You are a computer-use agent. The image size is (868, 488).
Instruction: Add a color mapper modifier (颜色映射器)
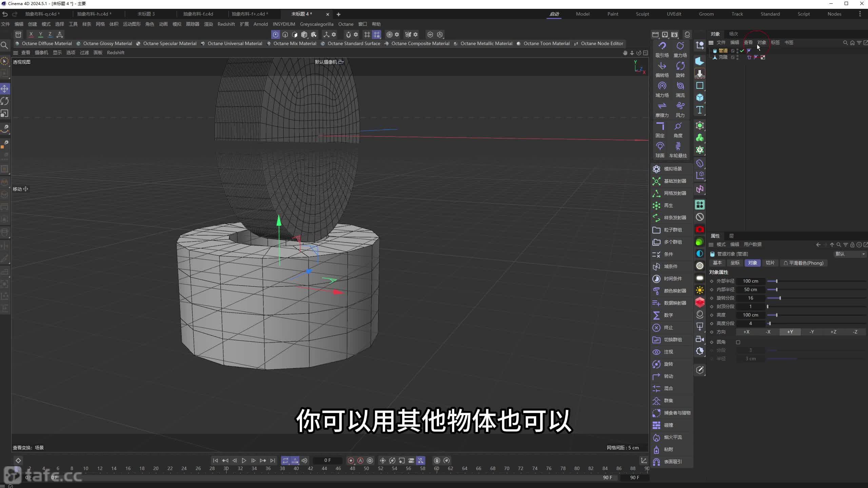tap(671, 291)
